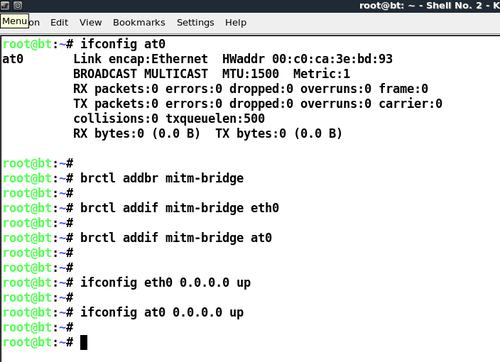500x362 pixels.
Task: Open the Edit menu
Action: tap(59, 23)
